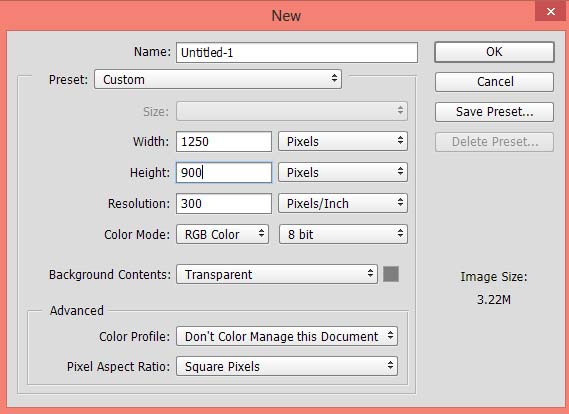Click the disabled Delete Preset button

[x=494, y=142]
